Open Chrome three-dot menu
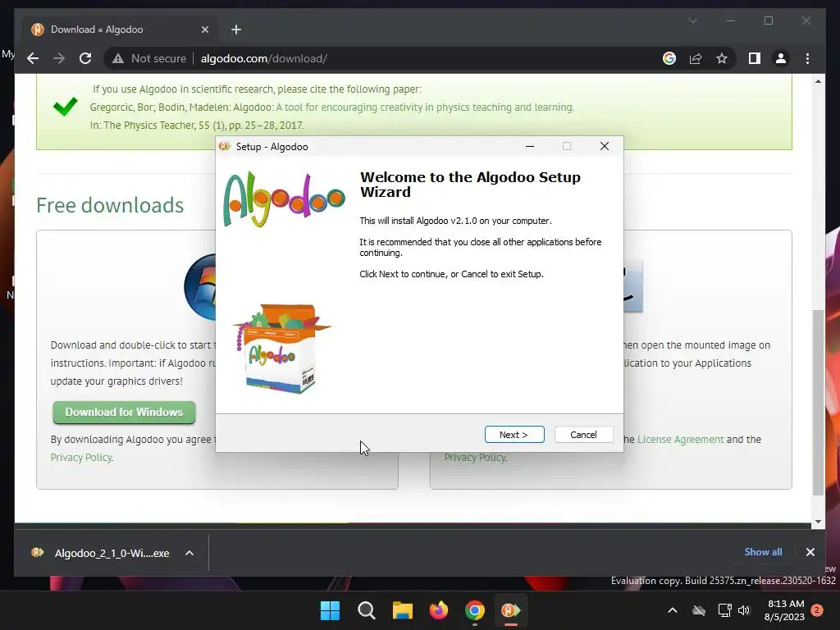 [x=807, y=58]
